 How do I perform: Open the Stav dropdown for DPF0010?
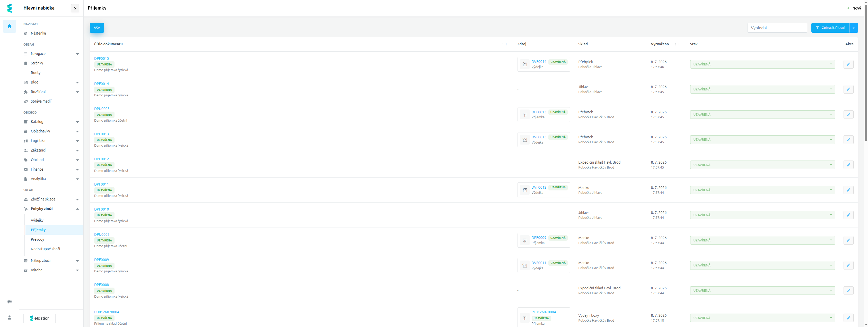pos(762,215)
